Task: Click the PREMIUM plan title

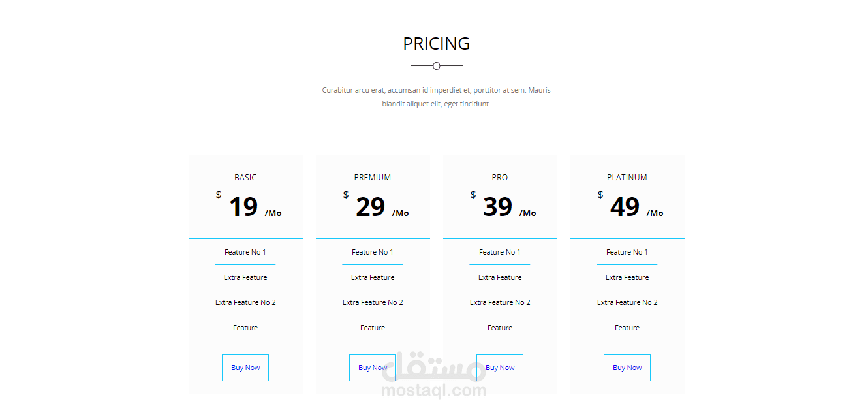Action: tap(373, 178)
